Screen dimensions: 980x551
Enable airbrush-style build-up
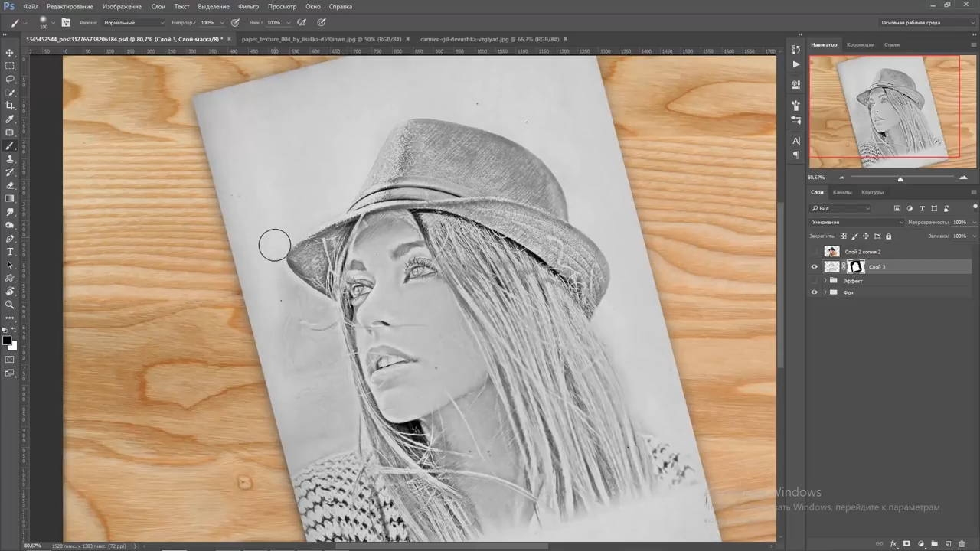(303, 23)
